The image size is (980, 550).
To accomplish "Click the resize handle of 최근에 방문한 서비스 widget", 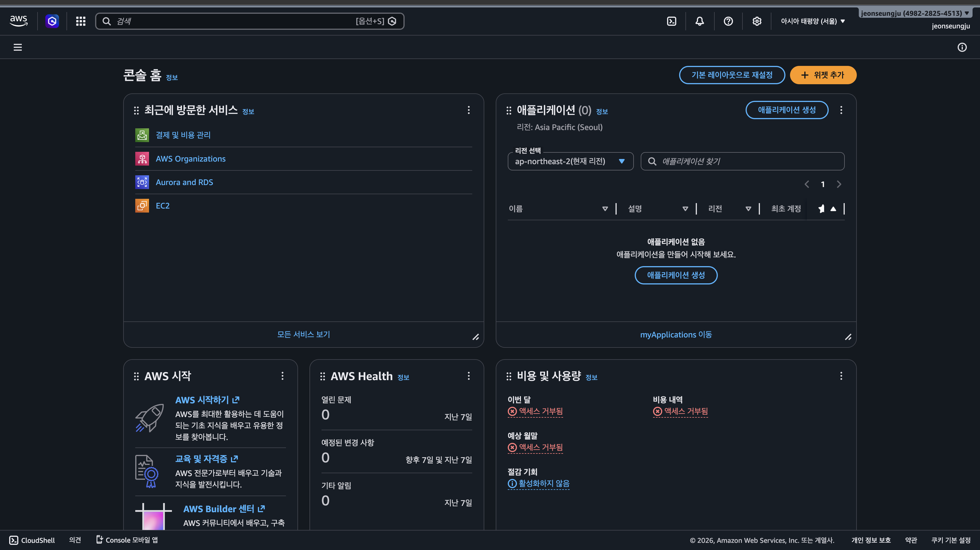I will 476,337.
